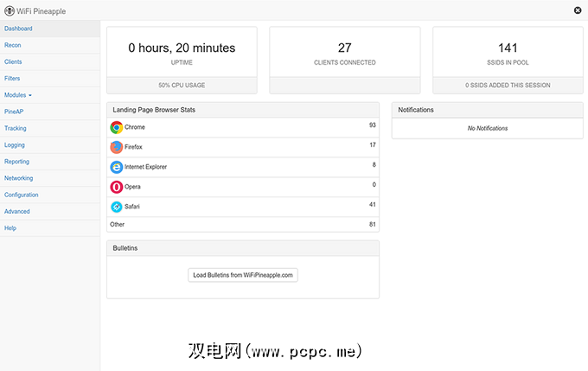Click the 'SSIDS IN POOL' label
The height and width of the screenshot is (371, 588).
click(x=508, y=62)
